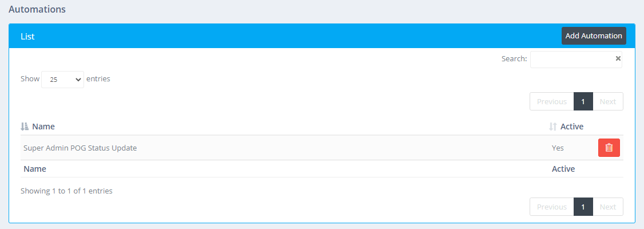Click the Name label in table footer

point(35,168)
